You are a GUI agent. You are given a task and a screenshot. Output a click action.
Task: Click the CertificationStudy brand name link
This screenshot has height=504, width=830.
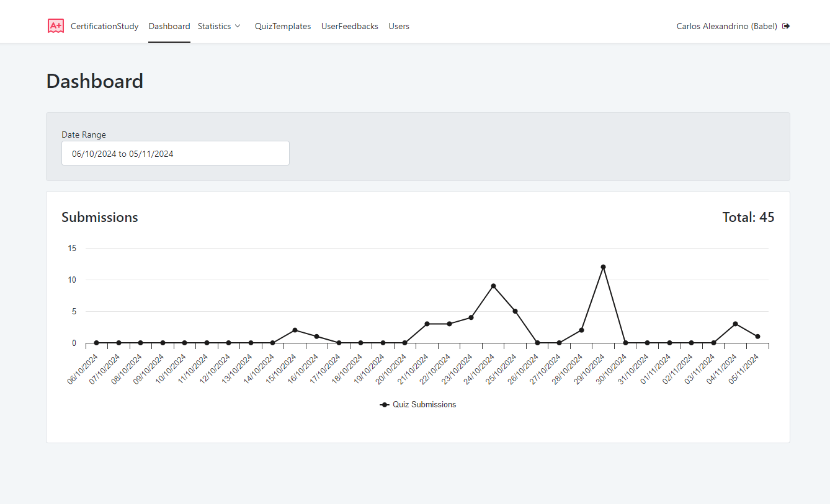click(105, 26)
